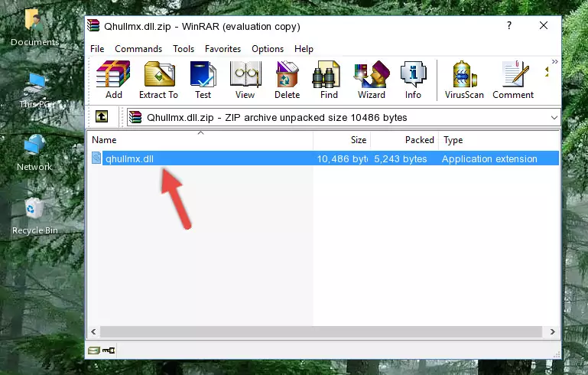Image resolution: width=588 pixels, height=375 pixels.
Task: Click the 10,486 bytes size cell
Action: (342, 158)
